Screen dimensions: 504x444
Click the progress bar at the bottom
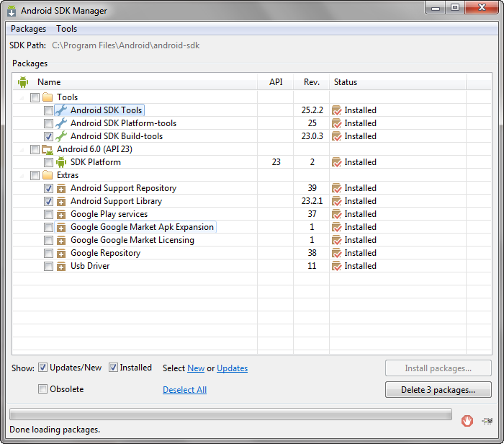point(230,414)
